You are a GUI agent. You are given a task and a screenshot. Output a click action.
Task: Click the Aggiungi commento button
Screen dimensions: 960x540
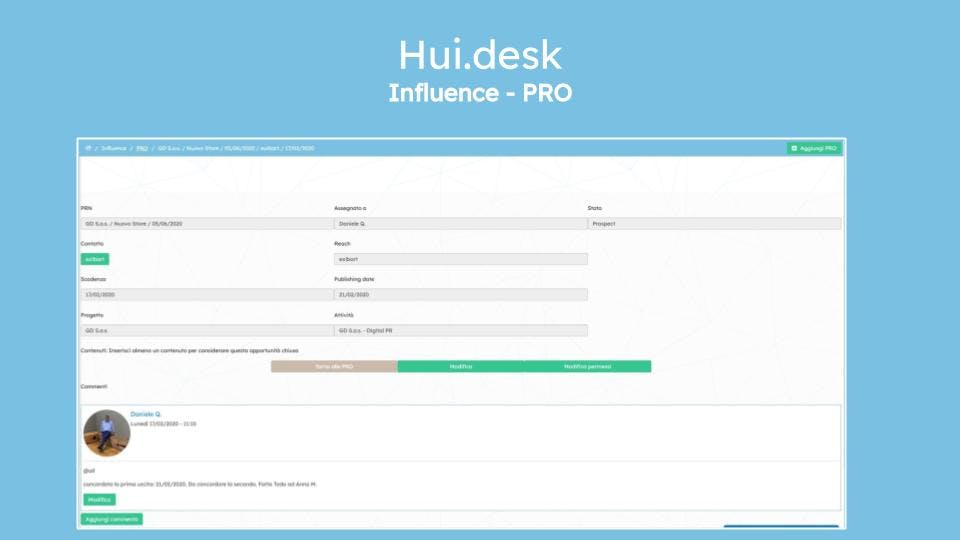[x=111, y=519]
